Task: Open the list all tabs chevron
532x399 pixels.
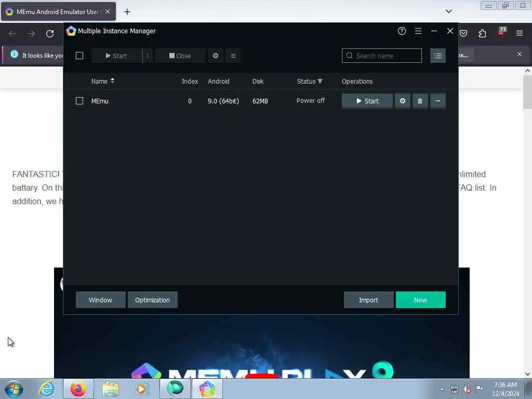Action: tap(448, 11)
